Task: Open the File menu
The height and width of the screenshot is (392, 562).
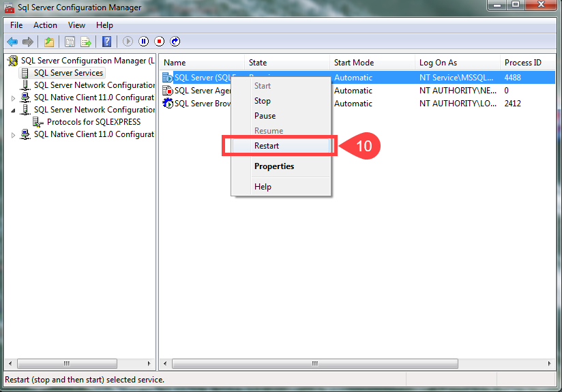Action: click(16, 25)
